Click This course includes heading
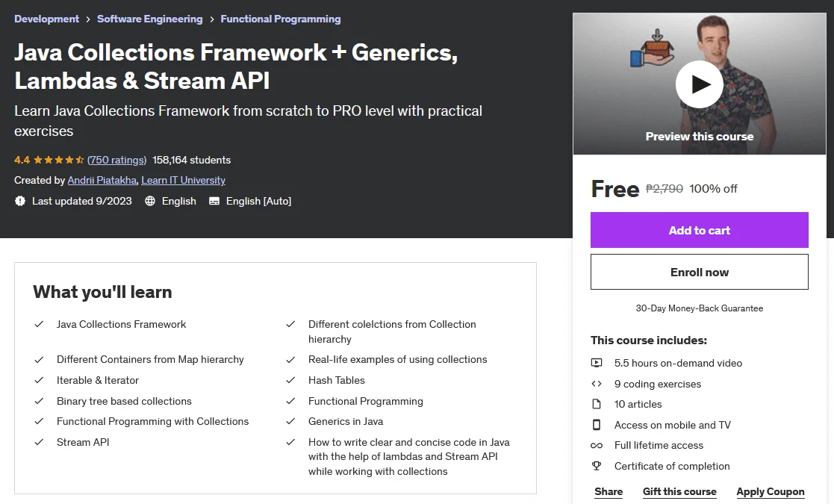Image resolution: width=834 pixels, height=504 pixels. (x=648, y=340)
